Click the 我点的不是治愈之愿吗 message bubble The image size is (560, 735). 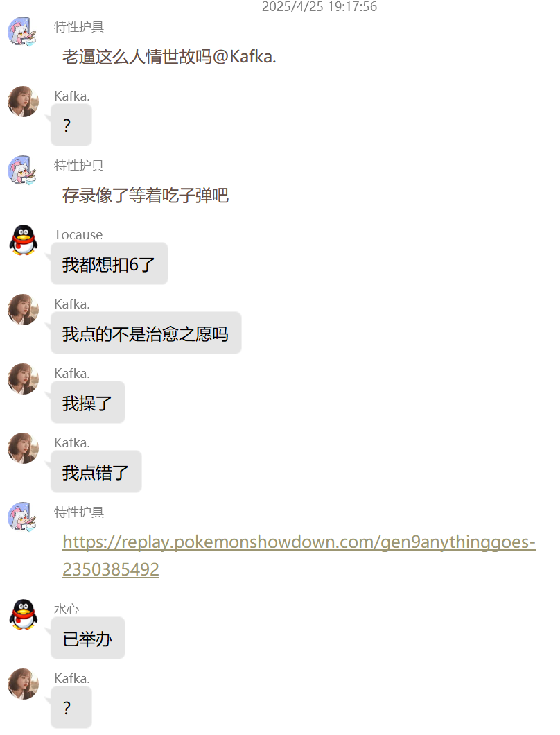pos(146,333)
